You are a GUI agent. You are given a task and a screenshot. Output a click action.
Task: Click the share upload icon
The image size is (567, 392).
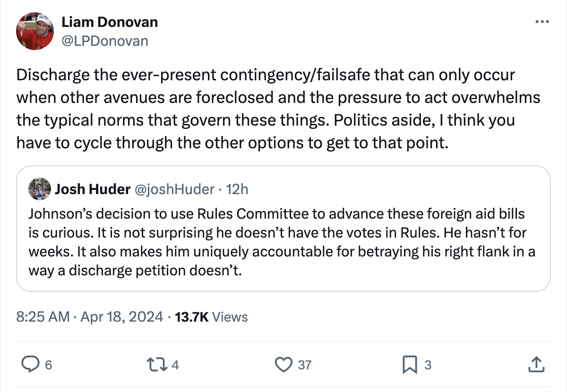[x=535, y=364]
